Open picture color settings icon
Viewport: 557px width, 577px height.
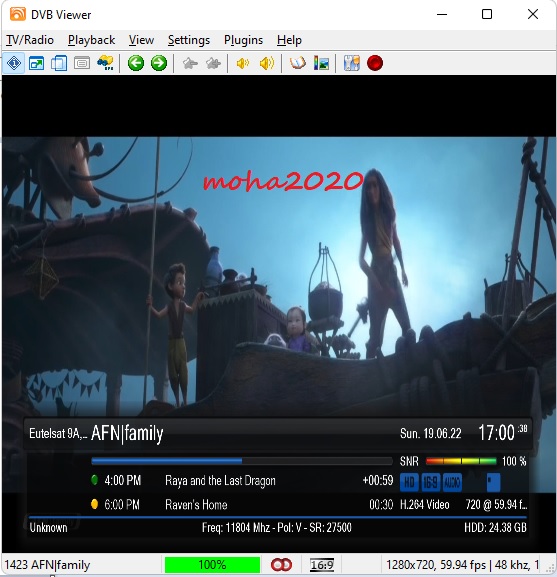321,63
